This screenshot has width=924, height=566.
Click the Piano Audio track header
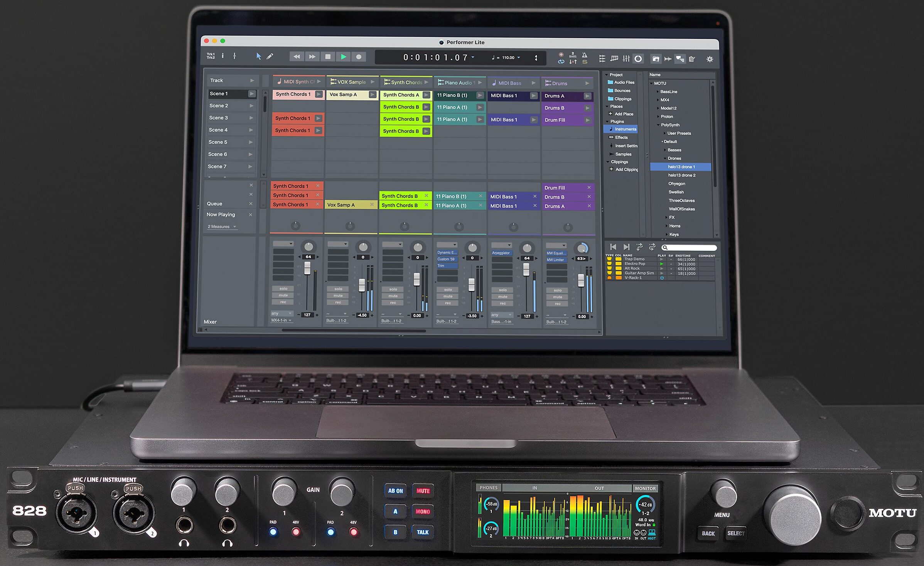[x=460, y=83]
